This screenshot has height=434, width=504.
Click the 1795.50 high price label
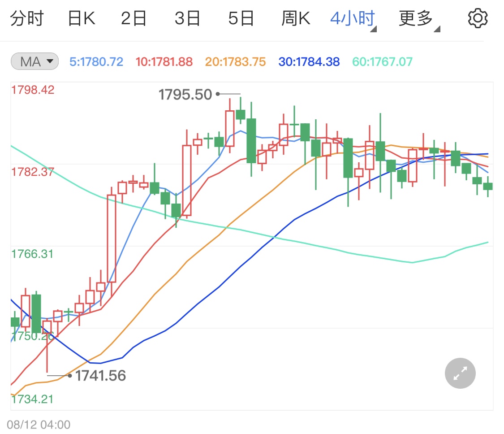[x=185, y=95]
